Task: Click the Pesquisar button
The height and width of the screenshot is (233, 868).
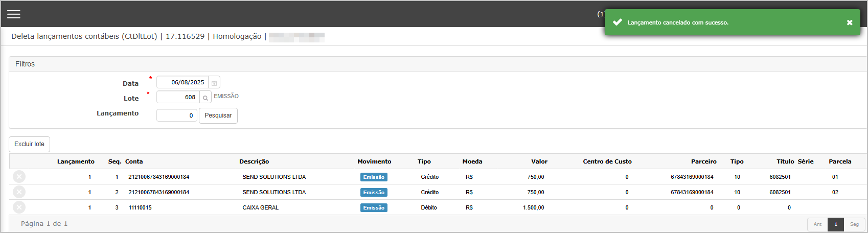Action: 218,115
